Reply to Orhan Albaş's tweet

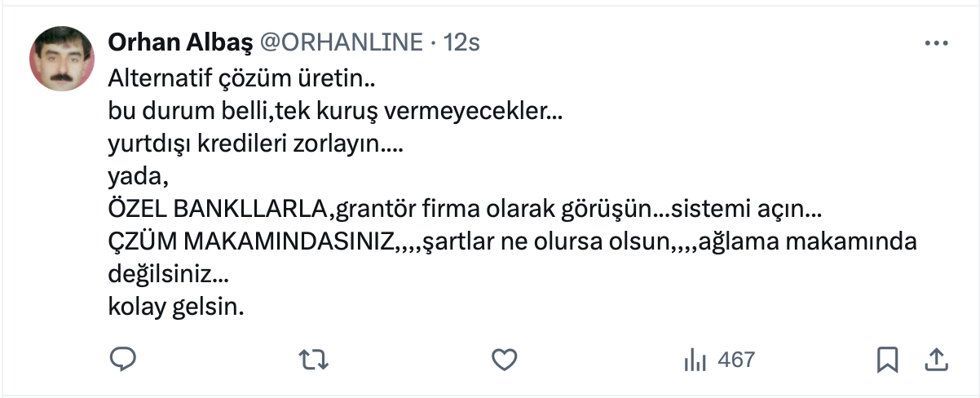(122, 359)
